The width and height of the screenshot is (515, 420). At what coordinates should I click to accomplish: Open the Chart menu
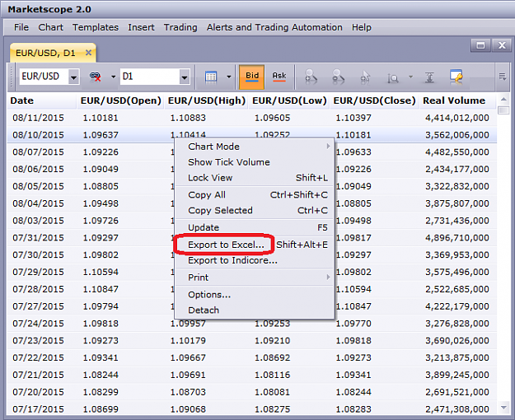[x=50, y=27]
